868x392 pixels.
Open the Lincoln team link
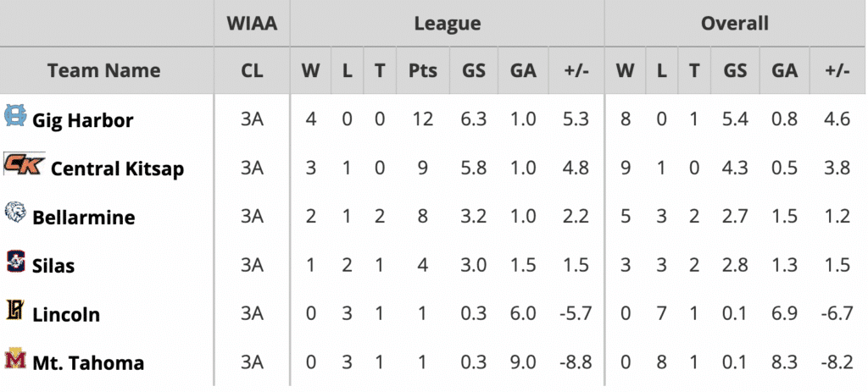pos(66,315)
